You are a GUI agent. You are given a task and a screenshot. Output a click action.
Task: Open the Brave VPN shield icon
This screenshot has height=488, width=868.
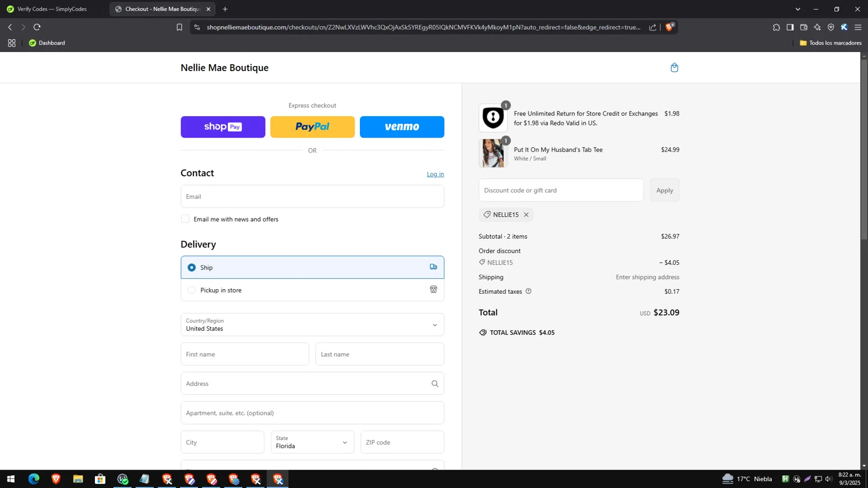pos(831,27)
